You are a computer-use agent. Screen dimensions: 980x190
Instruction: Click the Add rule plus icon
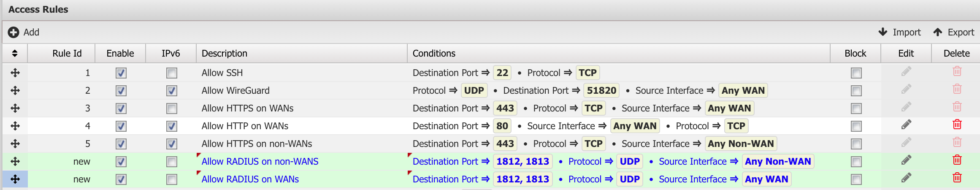click(x=14, y=32)
